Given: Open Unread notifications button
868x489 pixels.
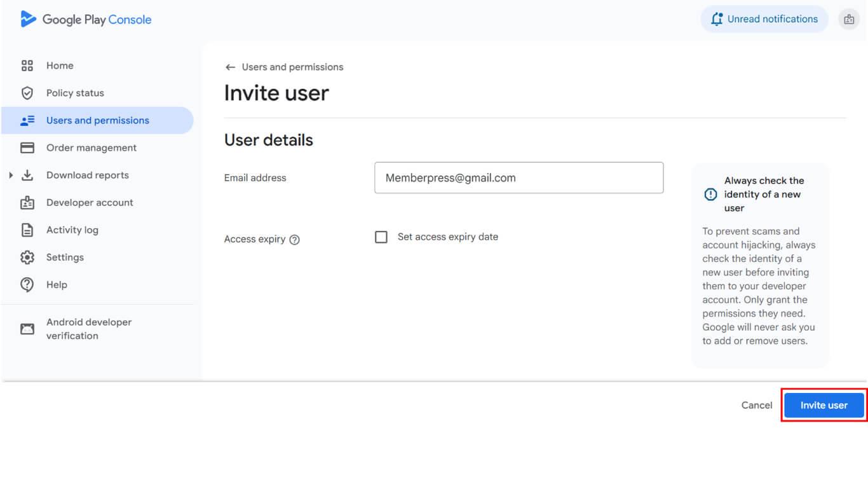Looking at the screenshot, I should click(x=764, y=19).
